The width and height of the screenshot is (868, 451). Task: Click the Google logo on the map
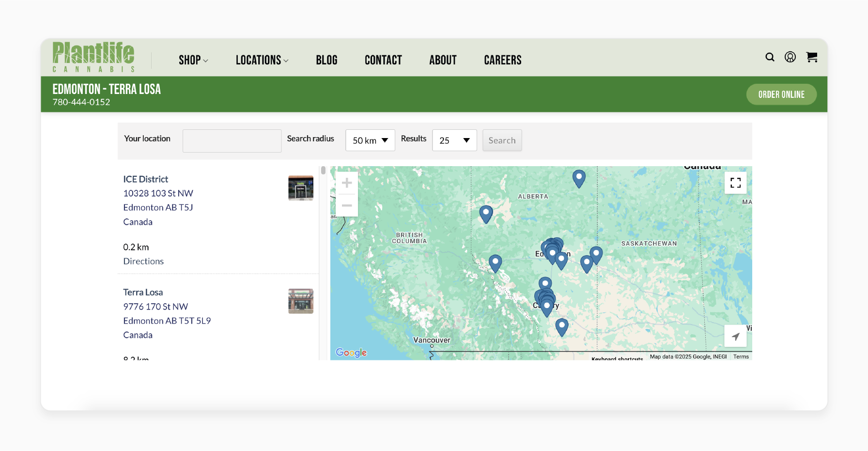(351, 353)
